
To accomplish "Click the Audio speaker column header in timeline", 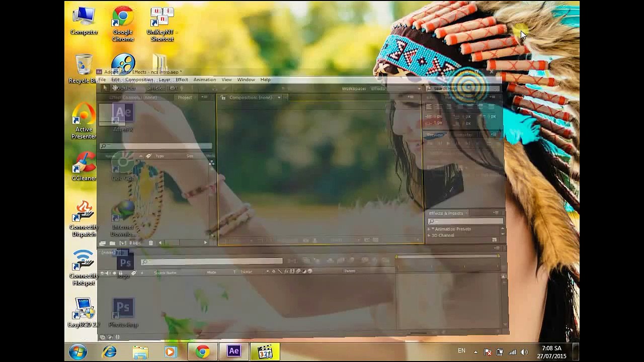I will [108, 273].
